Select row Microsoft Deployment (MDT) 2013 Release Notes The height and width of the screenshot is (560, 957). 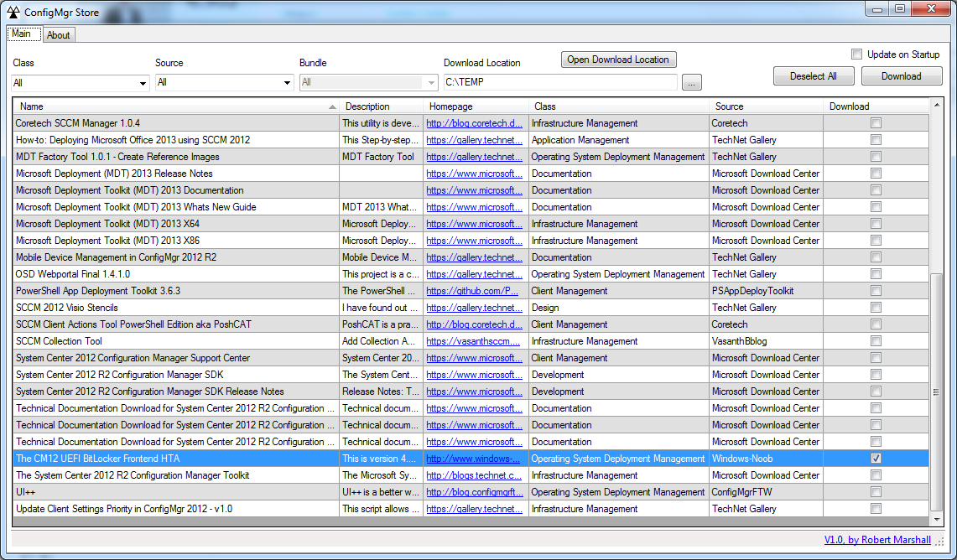tap(471, 174)
